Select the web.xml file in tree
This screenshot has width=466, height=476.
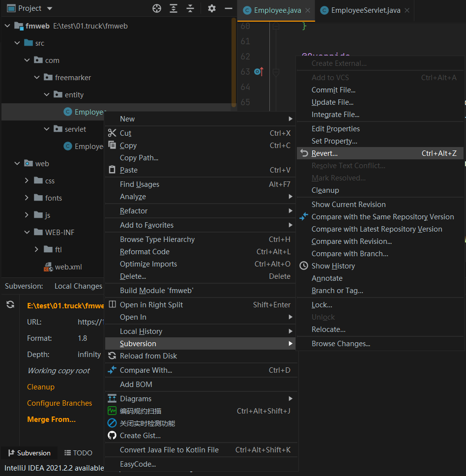pyautogui.click(x=68, y=267)
